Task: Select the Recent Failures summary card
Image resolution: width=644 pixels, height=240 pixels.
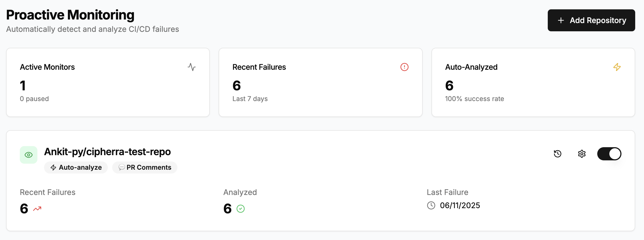Action: point(320,82)
